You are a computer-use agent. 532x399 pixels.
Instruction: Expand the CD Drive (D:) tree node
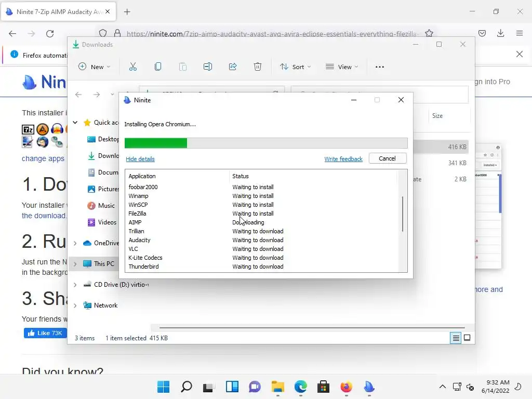point(75,285)
